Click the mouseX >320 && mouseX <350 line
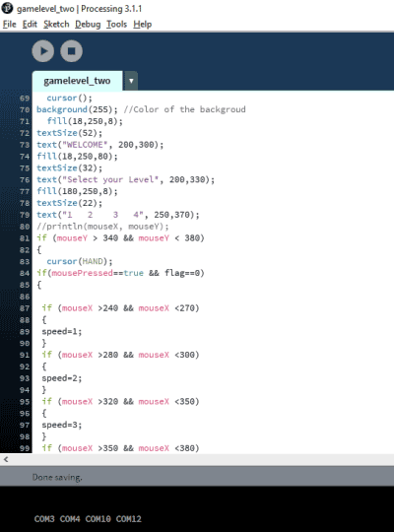 pyautogui.click(x=120, y=401)
